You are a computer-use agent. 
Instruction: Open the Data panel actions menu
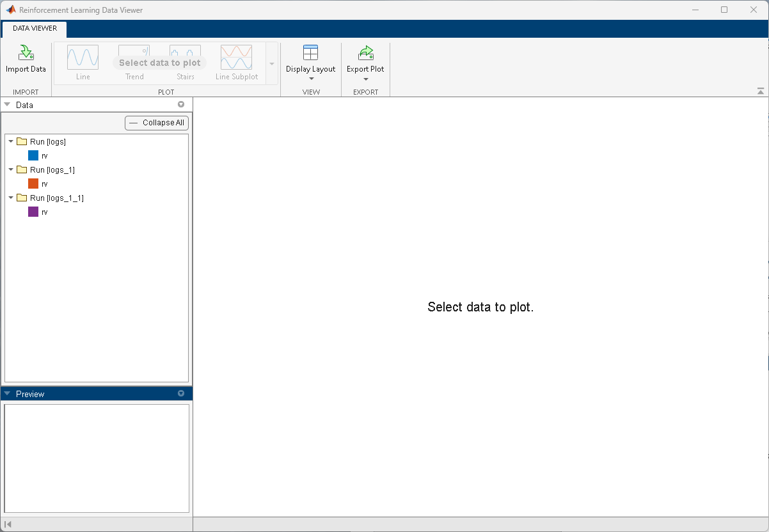pos(181,104)
